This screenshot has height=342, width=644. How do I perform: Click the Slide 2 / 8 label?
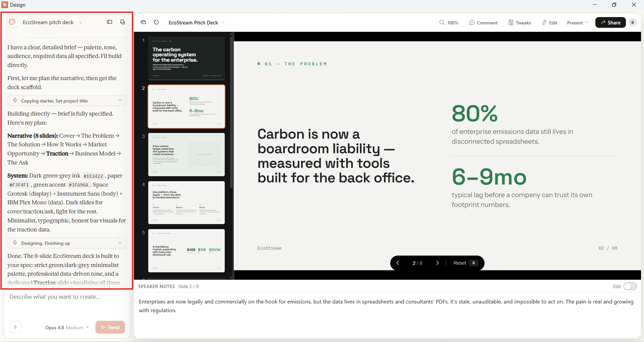[188, 286]
